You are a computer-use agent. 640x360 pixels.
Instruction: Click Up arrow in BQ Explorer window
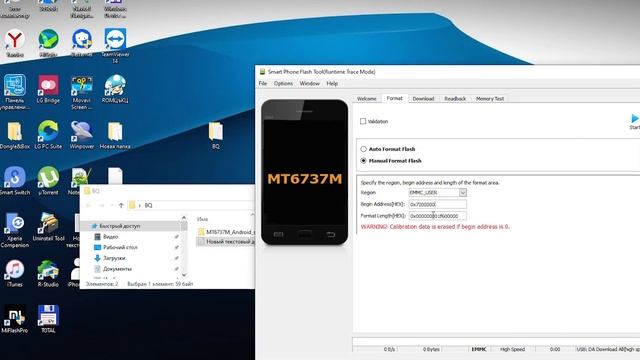click(121, 205)
